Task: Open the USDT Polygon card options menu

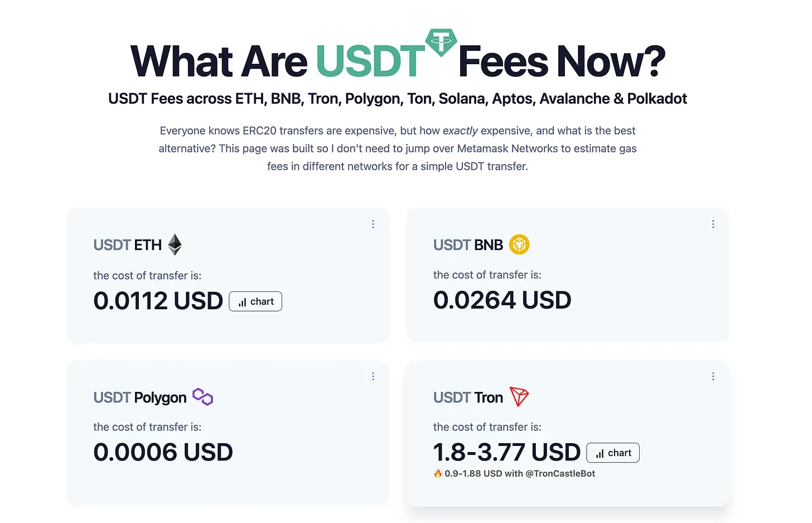Action: [x=373, y=376]
